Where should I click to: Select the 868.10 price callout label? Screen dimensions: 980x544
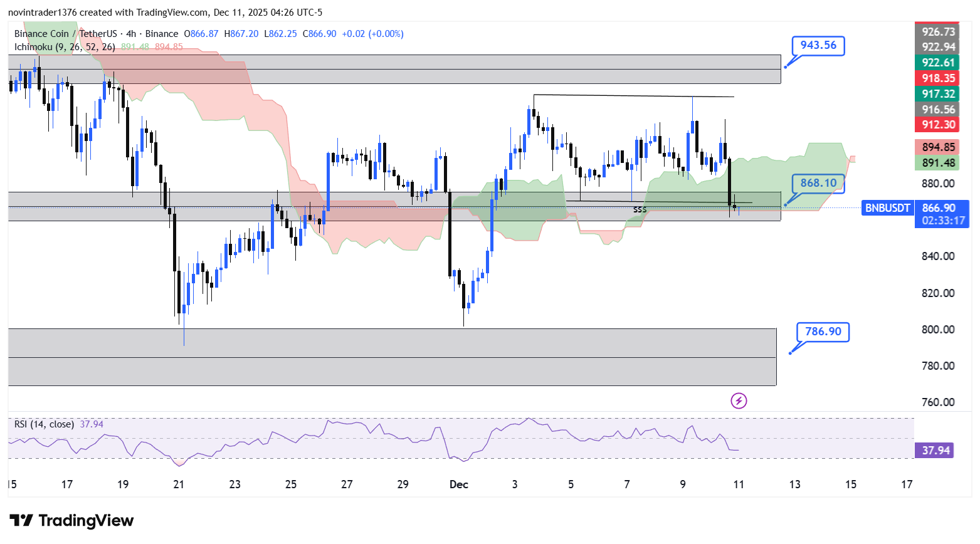coord(818,183)
